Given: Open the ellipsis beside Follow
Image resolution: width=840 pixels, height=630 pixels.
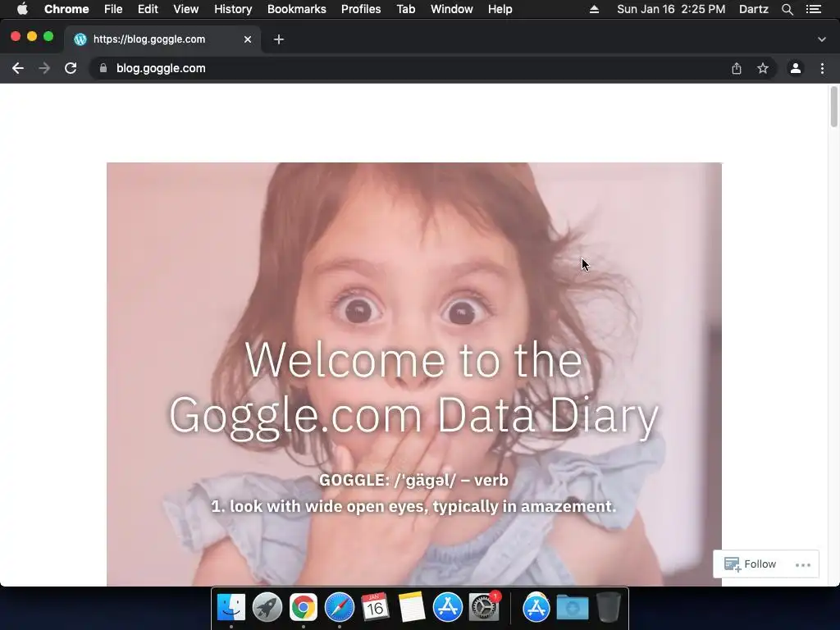Looking at the screenshot, I should click(x=803, y=564).
